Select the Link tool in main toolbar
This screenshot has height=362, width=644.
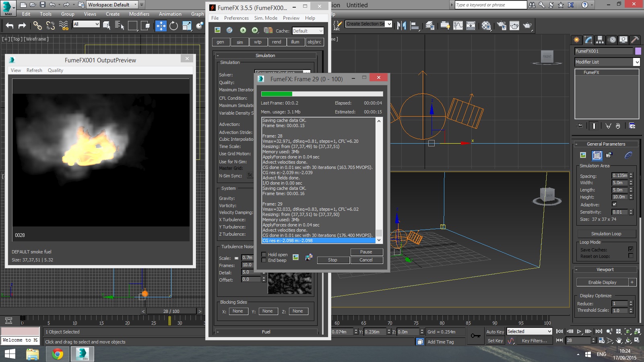pyautogui.click(x=37, y=26)
